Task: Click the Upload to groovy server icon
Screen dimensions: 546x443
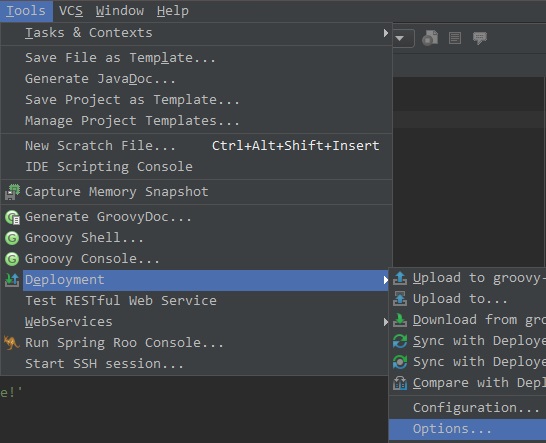Action: coord(400,278)
